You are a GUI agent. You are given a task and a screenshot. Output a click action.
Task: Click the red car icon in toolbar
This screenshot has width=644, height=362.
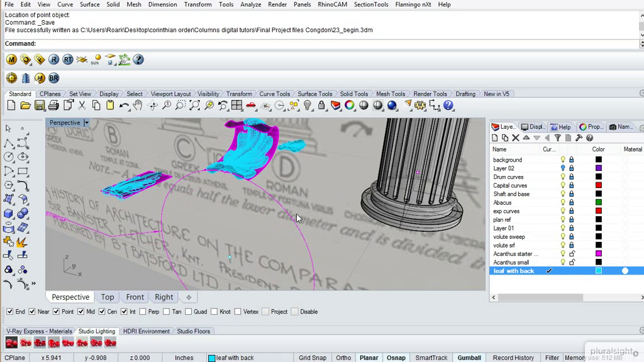(x=250, y=106)
